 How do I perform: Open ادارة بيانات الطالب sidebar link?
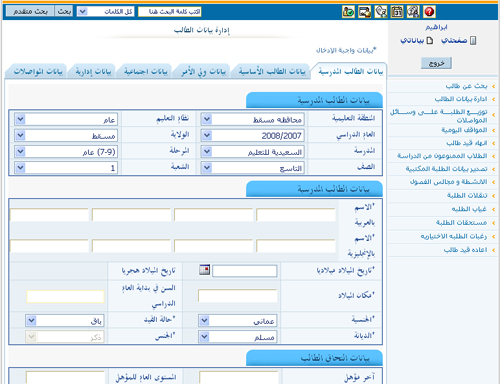click(461, 99)
